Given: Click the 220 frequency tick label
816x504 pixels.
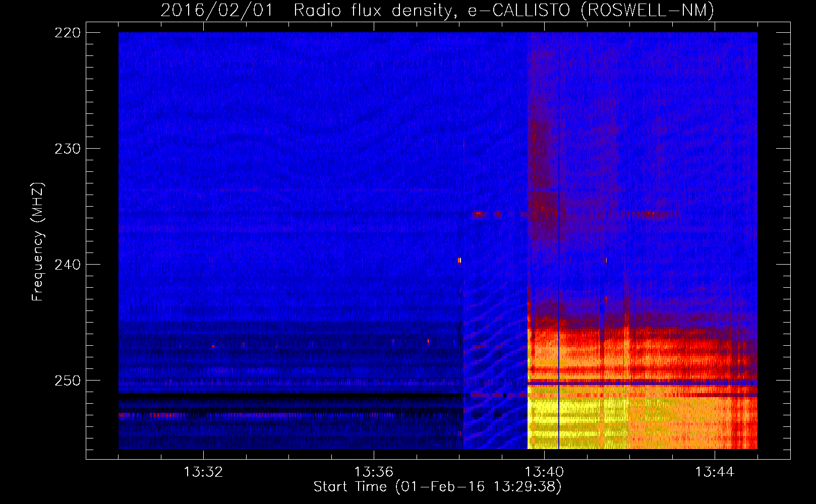Looking at the screenshot, I should pyautogui.click(x=68, y=33).
